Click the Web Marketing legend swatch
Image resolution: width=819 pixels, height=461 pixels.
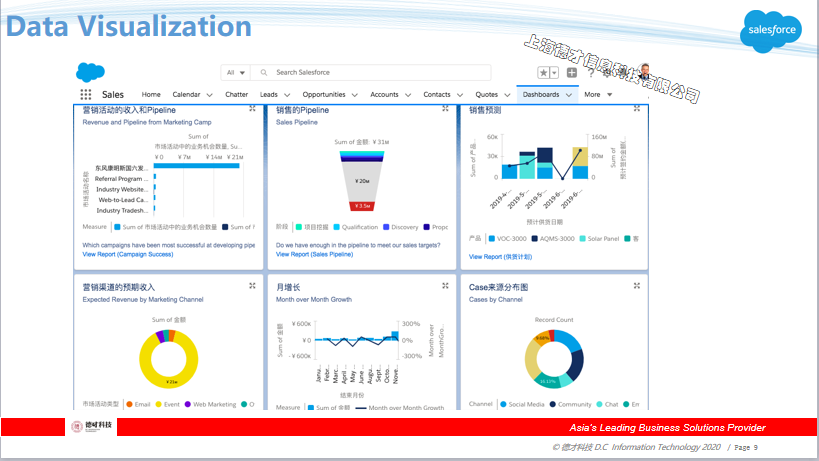pyautogui.click(x=188, y=404)
